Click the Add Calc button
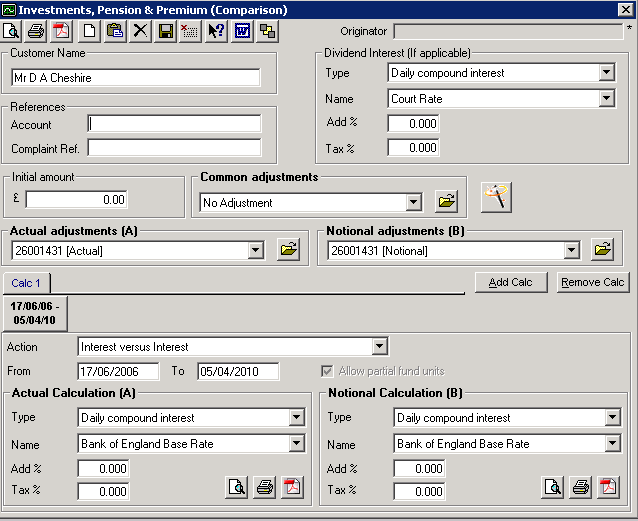Viewport: 638px width, 521px height. tap(511, 282)
